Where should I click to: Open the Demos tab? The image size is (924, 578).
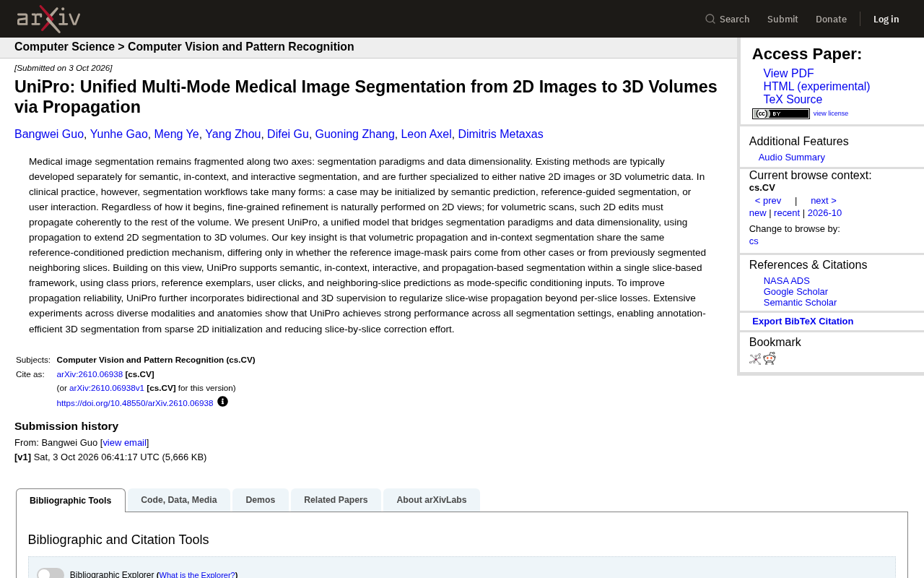(261, 500)
